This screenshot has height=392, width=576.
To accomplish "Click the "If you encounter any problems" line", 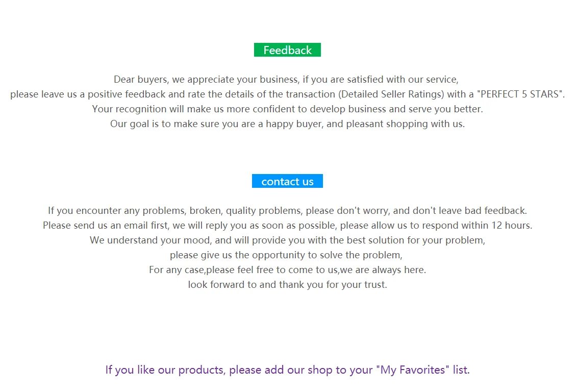I will coord(287,211).
